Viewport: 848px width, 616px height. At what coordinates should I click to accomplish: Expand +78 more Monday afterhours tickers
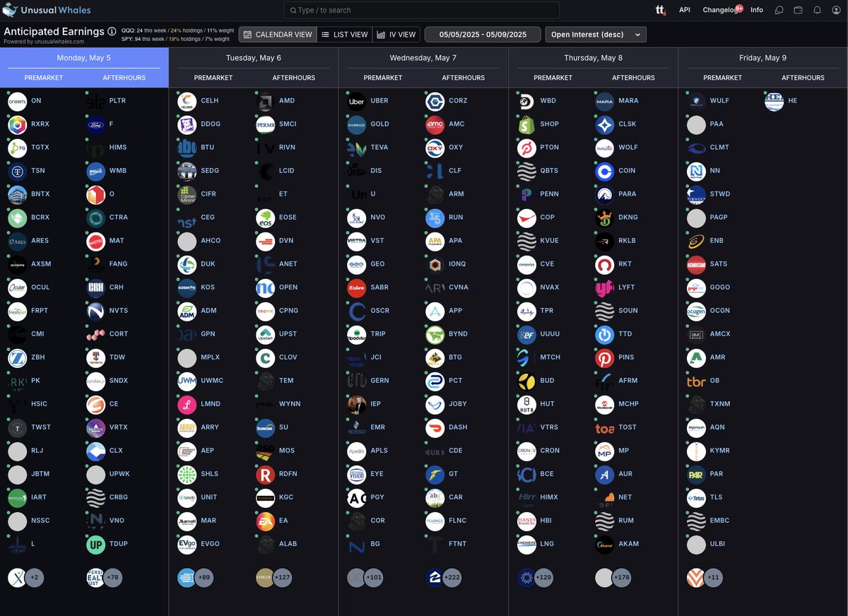pos(112,578)
